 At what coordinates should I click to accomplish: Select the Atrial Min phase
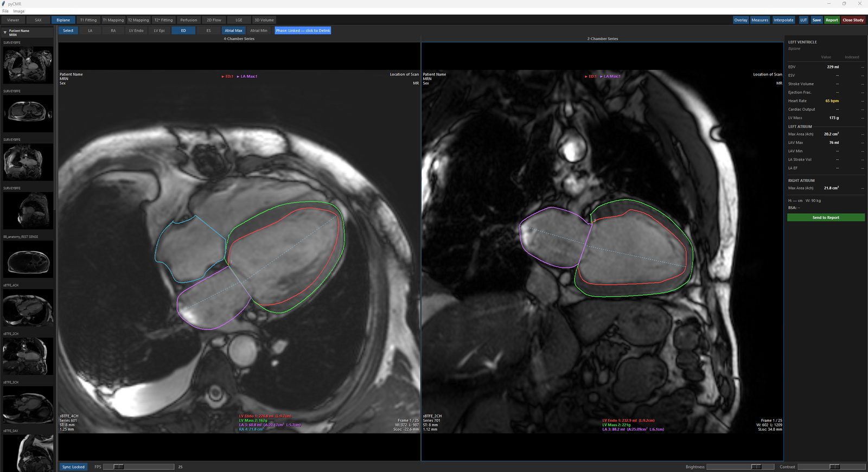259,30
